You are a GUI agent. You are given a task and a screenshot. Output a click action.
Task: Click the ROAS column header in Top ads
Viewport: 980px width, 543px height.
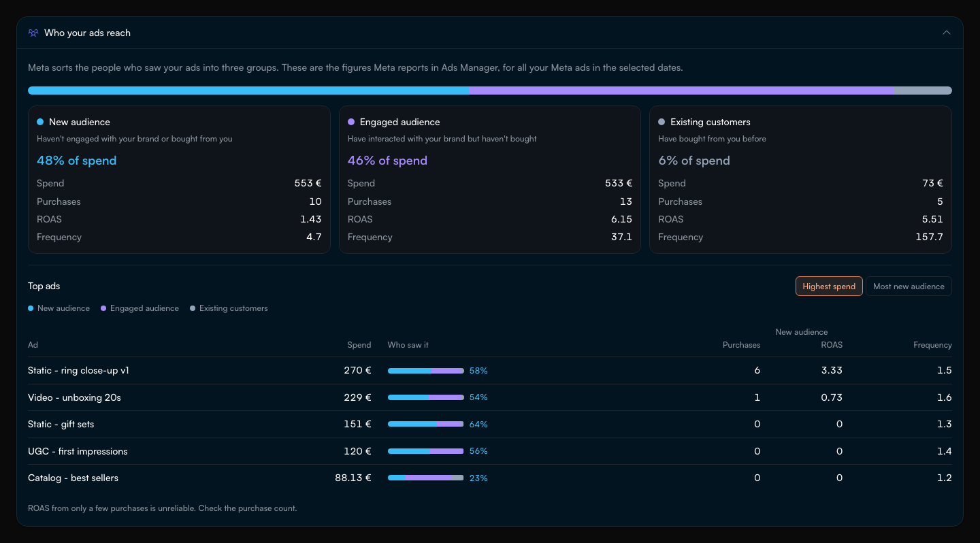coord(832,345)
